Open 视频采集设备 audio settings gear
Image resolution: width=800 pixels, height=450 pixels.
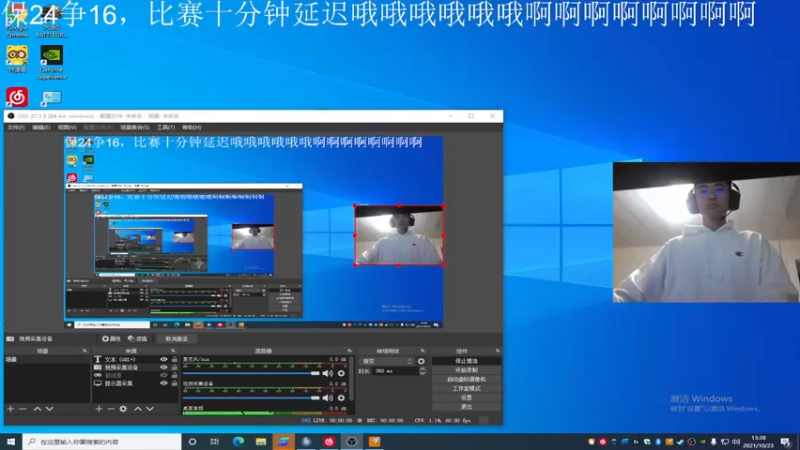[341, 397]
